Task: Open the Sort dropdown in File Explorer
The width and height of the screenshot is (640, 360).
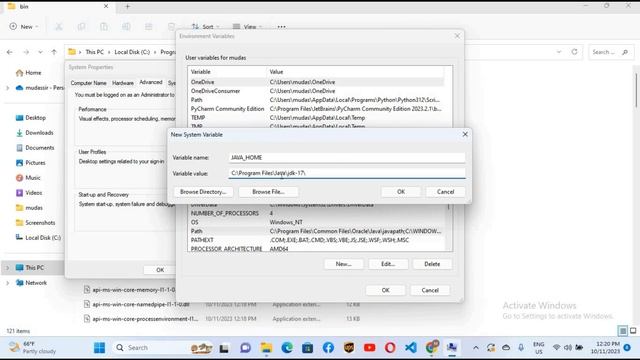Action: point(206,27)
